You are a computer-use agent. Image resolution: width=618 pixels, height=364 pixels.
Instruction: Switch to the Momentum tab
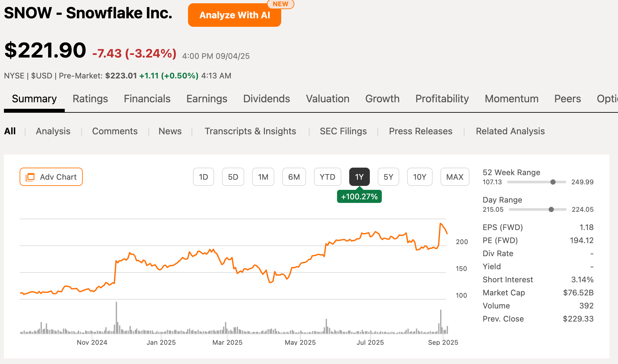coord(511,99)
